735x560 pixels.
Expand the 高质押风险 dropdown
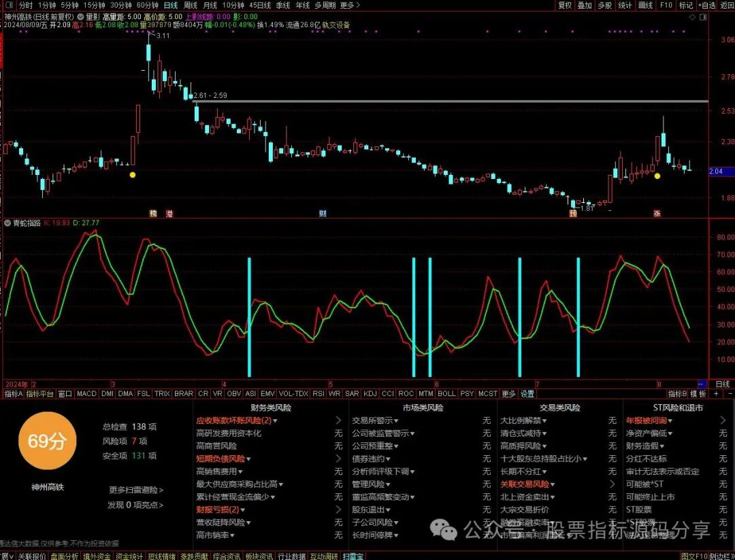[544, 446]
